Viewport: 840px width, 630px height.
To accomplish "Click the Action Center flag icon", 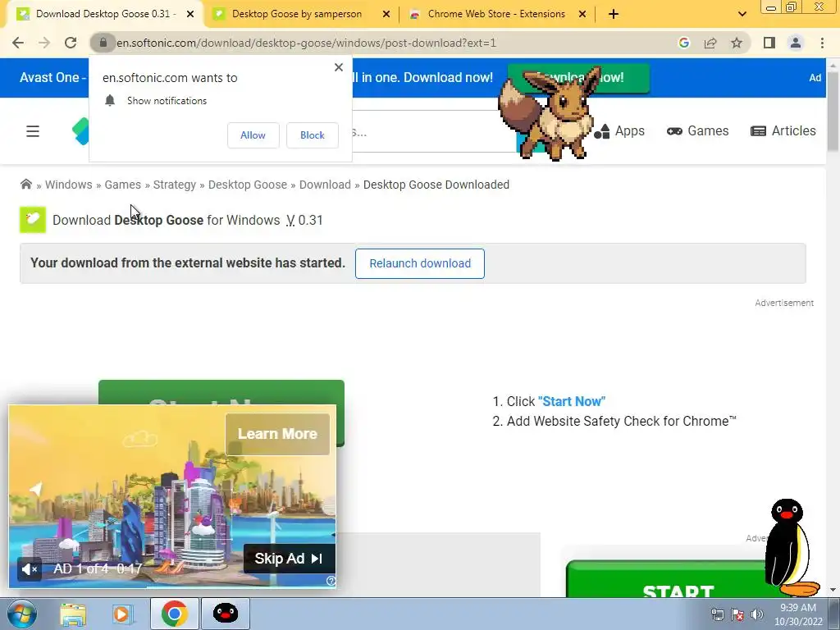I will click(x=737, y=614).
